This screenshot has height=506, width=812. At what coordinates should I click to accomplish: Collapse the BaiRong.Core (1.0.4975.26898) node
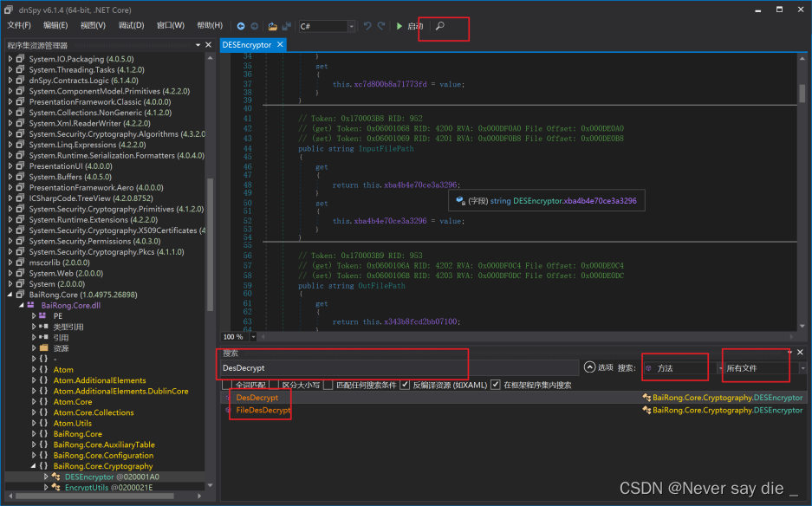tap(10, 295)
